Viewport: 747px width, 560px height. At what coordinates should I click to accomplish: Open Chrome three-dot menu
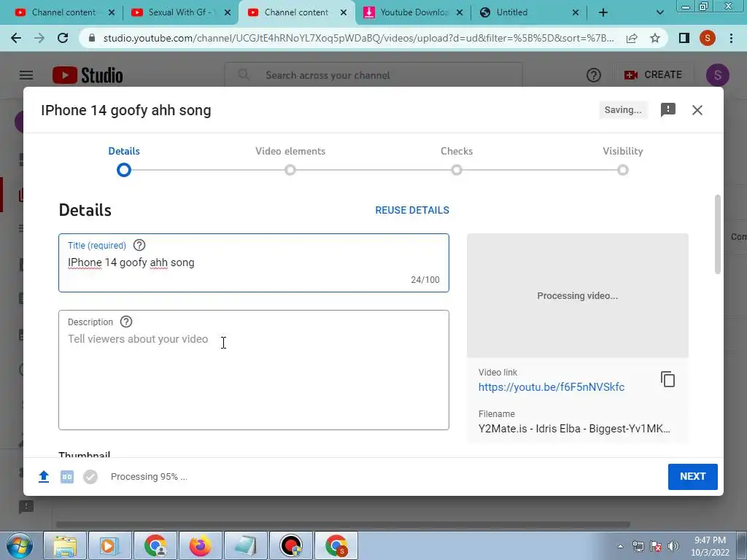[x=731, y=38]
